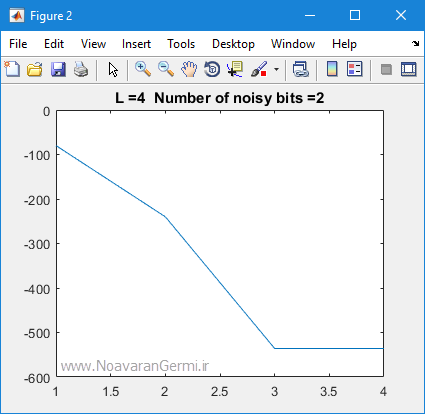Activate the Data Cursor tool
This screenshot has height=414, width=425.
click(x=235, y=69)
